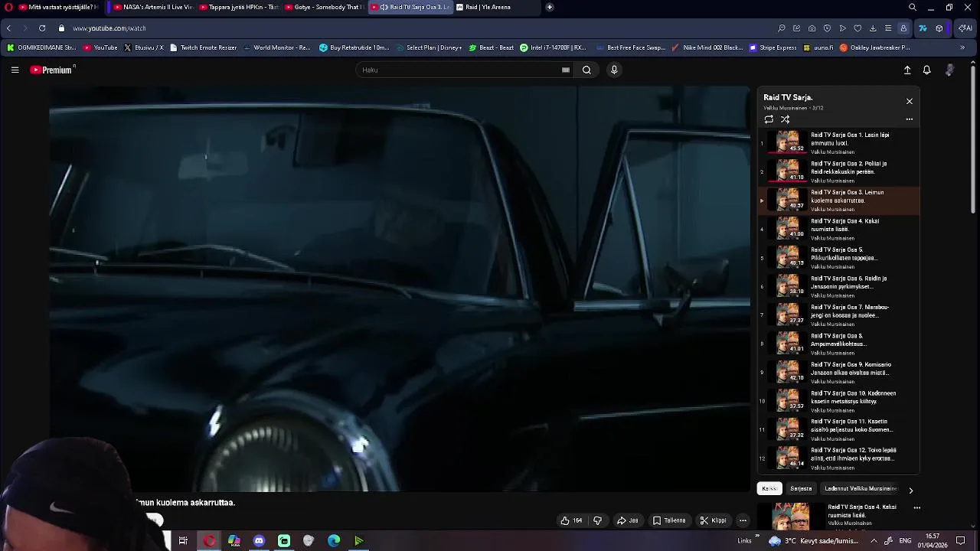Image resolution: width=980 pixels, height=551 pixels.
Task: Expand hidden bookmarks with double chevron
Action: click(x=962, y=47)
